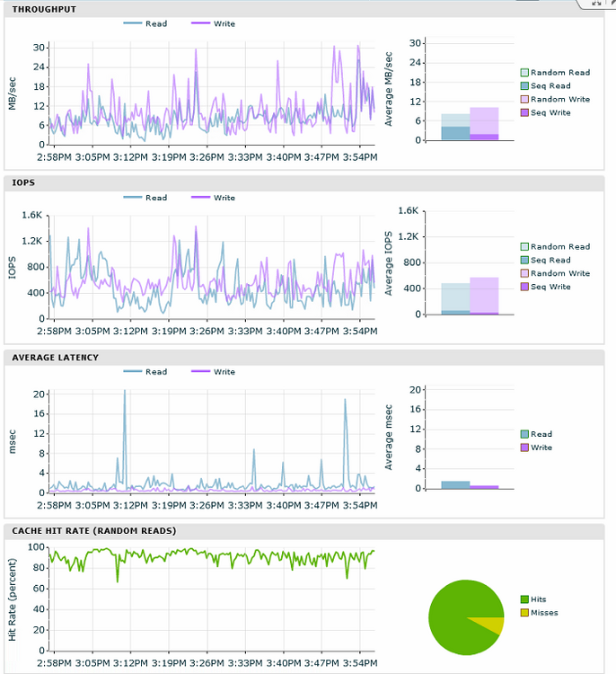Click the purple Write bar in Average msec chart
Screen dimensions: 616x674
tap(484, 487)
